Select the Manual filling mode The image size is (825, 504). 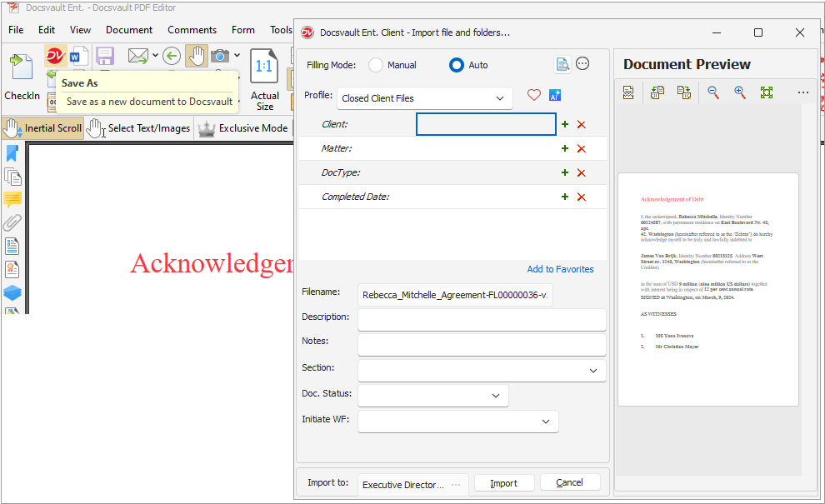click(376, 65)
